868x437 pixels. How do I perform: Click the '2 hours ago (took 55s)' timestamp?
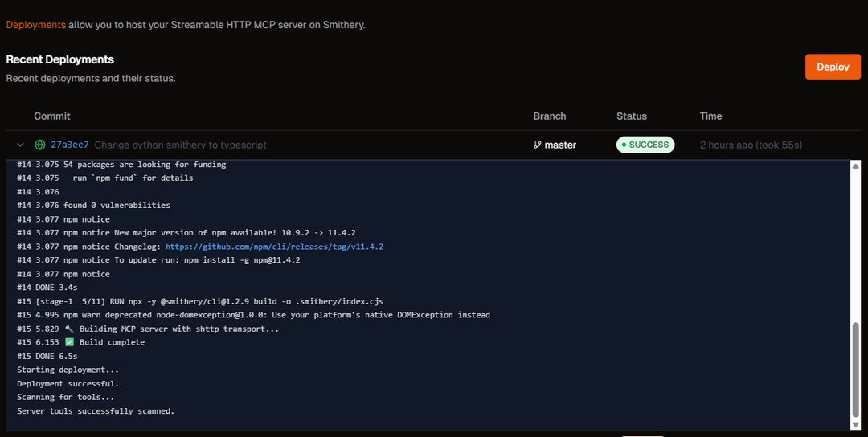click(x=751, y=145)
